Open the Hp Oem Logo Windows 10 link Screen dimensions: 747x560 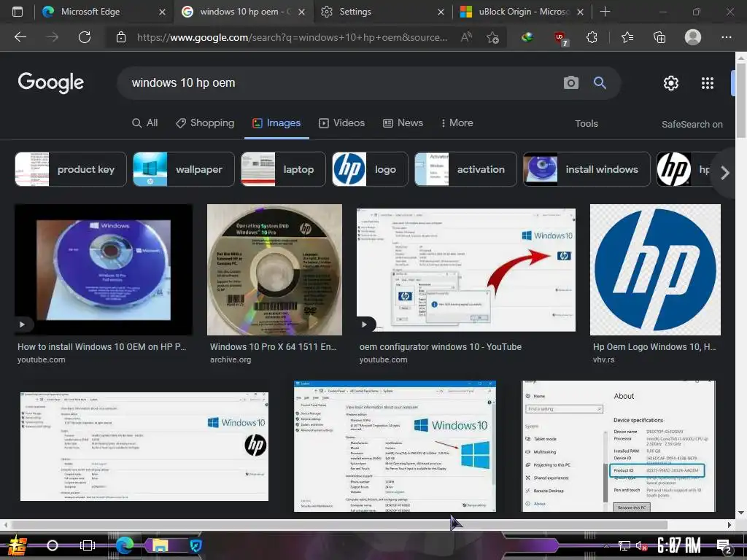tap(654, 346)
